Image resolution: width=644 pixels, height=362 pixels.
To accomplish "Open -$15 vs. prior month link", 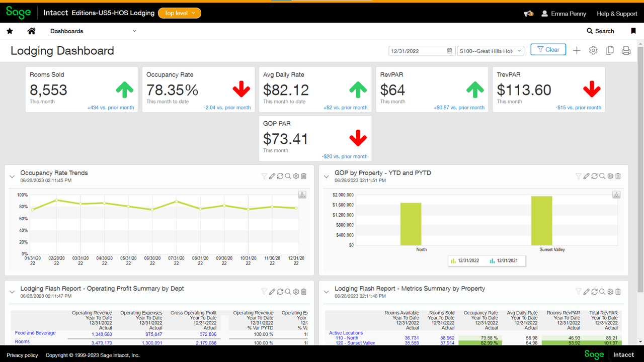I will pos(579,108).
